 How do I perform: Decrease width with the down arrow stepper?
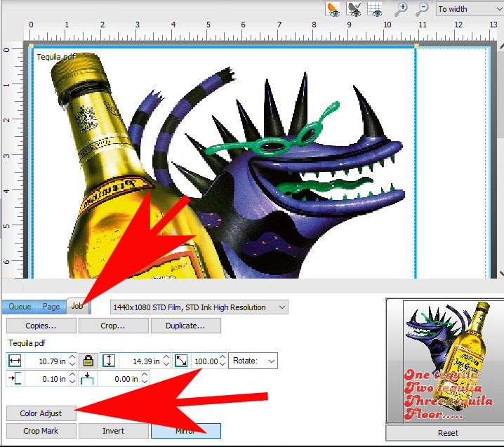[72, 365]
